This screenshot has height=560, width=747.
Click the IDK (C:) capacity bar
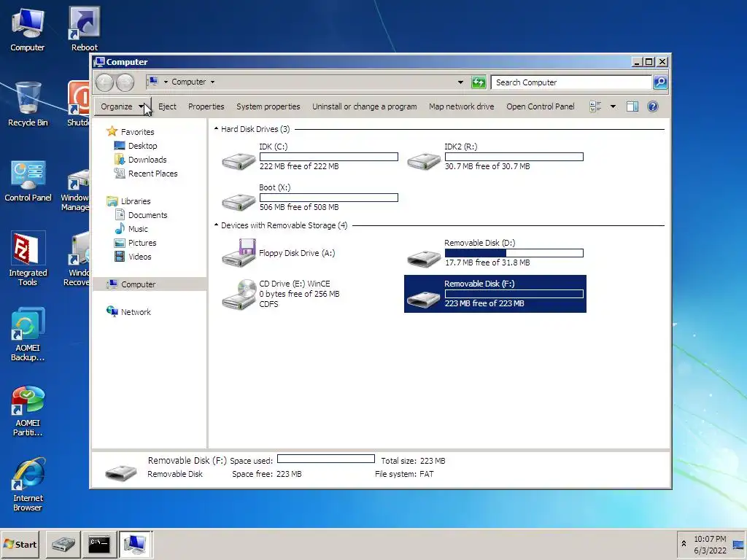[x=329, y=157]
